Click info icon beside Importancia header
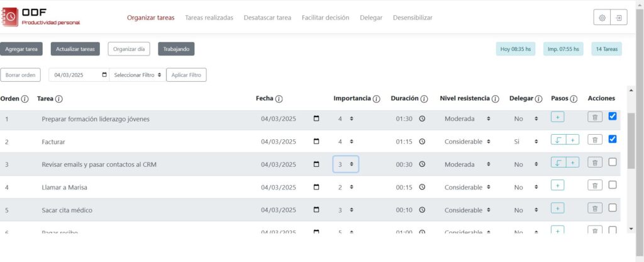The image size is (644, 262). (376, 99)
